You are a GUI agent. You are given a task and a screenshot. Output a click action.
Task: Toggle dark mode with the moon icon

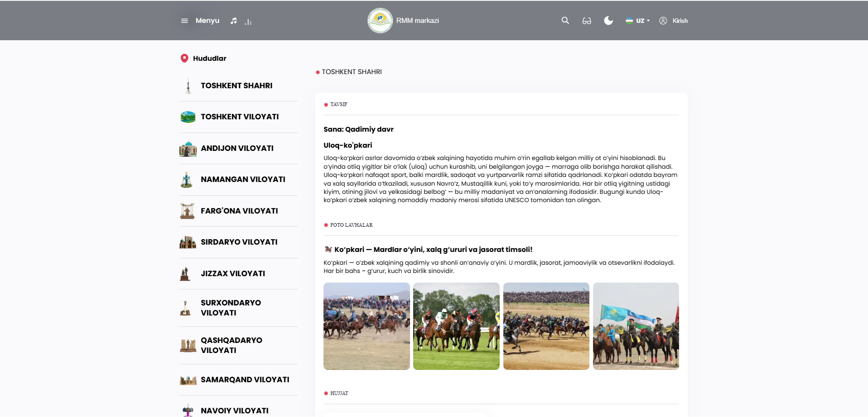coord(608,21)
